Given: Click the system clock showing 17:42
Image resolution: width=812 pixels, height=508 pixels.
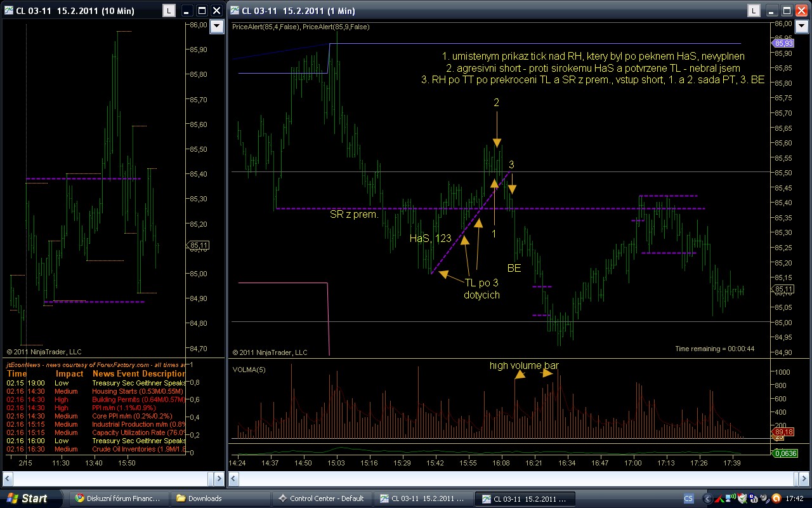Looking at the screenshot, I should 795,498.
